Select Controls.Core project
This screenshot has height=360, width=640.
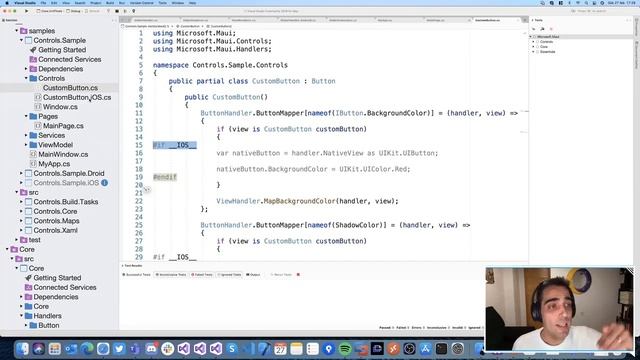tap(55, 211)
